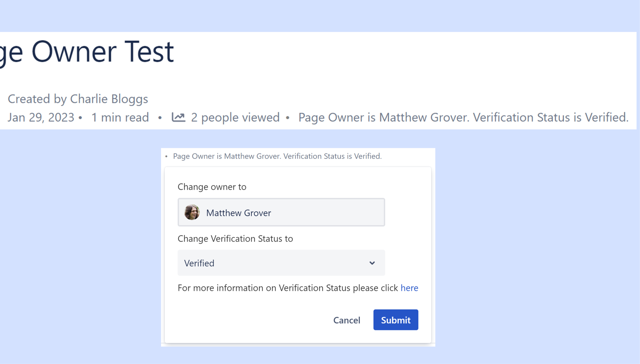Click Matthew Grover's avatar picture
The height and width of the screenshot is (364, 640).
[x=192, y=212]
